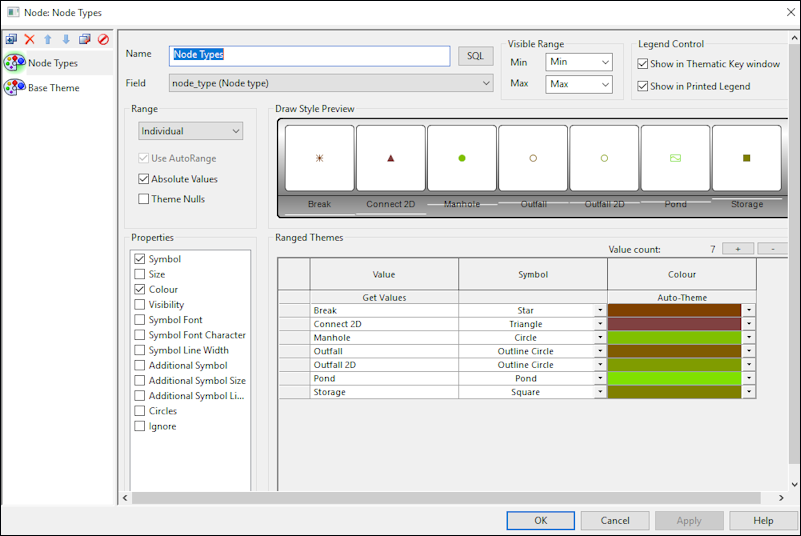Screen dimensions: 801x536
Task: Click the Name text field
Action: 310,55
